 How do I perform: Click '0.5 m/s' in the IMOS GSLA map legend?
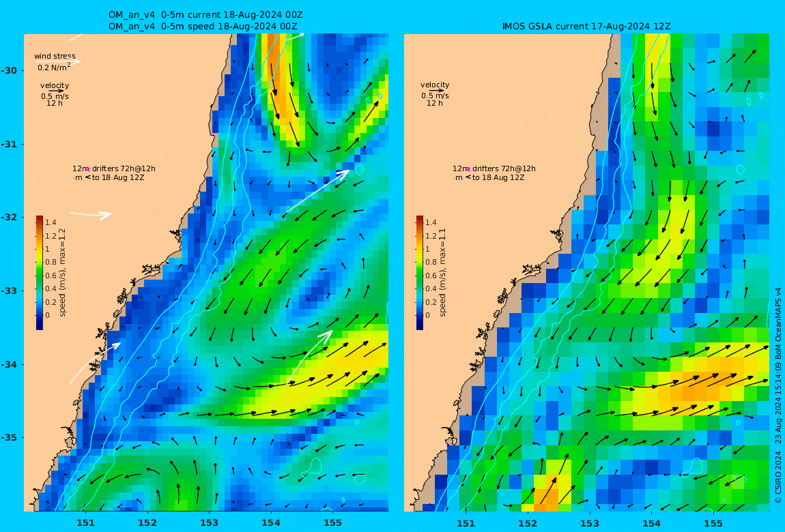click(x=435, y=95)
